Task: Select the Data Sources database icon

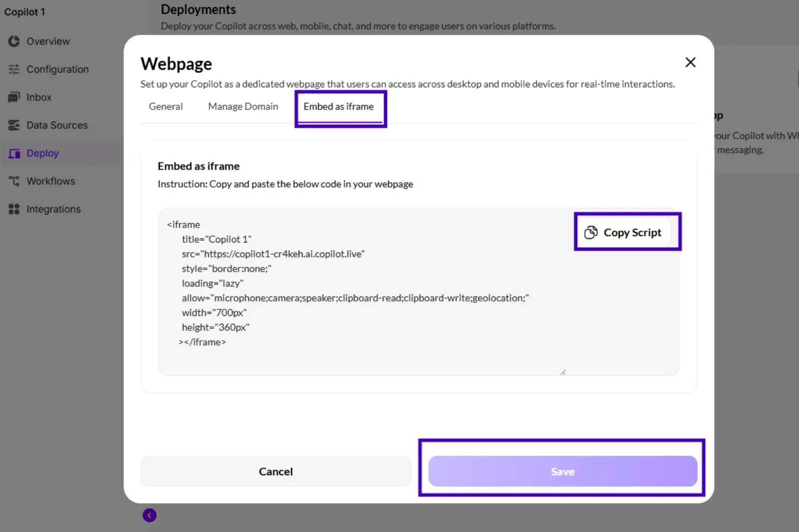Action: 14,125
